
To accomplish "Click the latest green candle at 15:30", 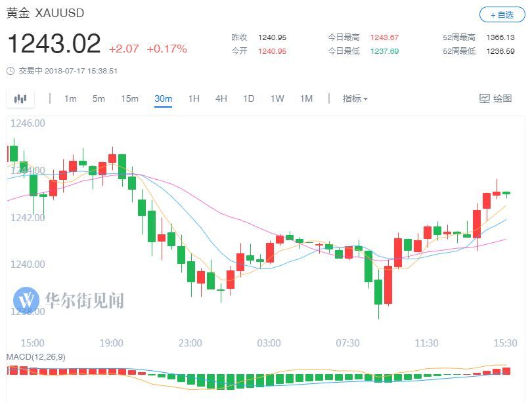I will [506, 194].
